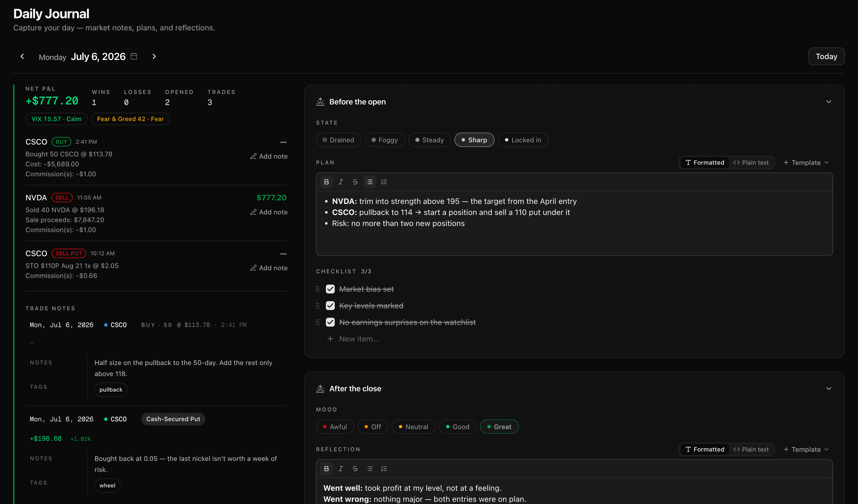Set mood to Off
Image resolution: width=858 pixels, height=504 pixels.
click(x=373, y=427)
